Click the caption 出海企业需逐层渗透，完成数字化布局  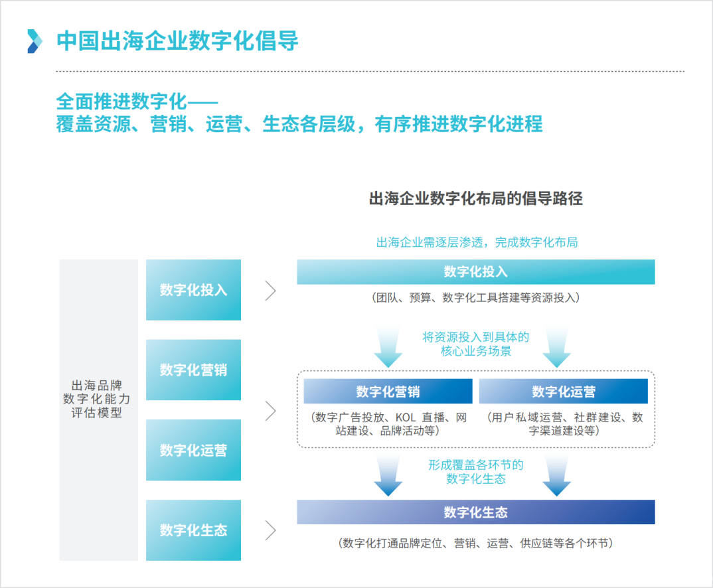pos(477,242)
